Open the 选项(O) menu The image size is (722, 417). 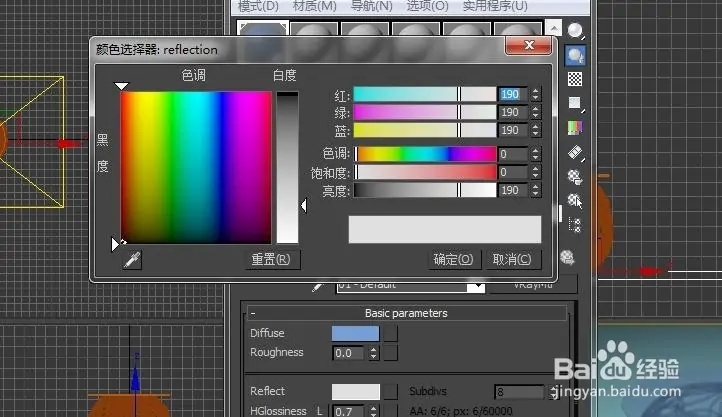point(427,6)
